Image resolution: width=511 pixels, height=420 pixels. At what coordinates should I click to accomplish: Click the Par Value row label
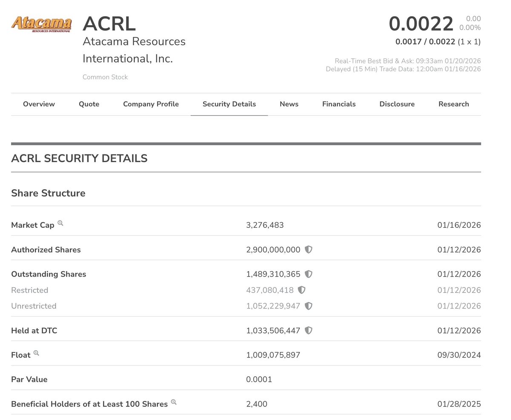tap(29, 380)
